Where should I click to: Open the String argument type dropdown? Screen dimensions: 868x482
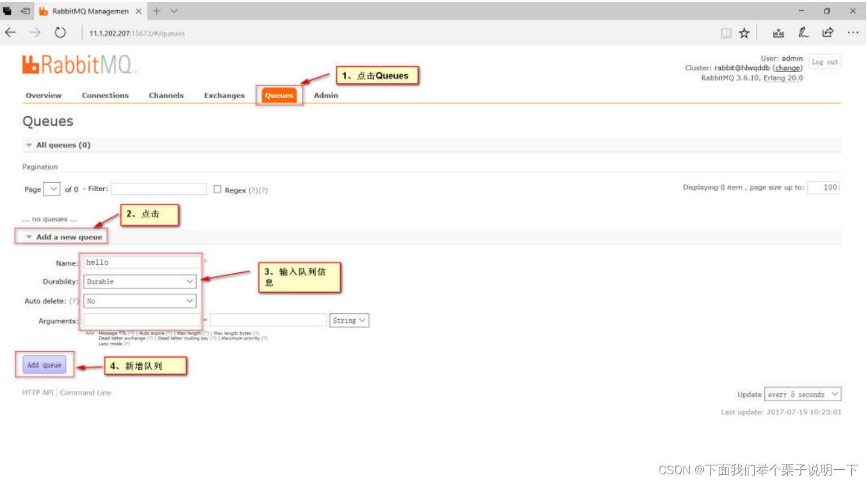pos(350,320)
